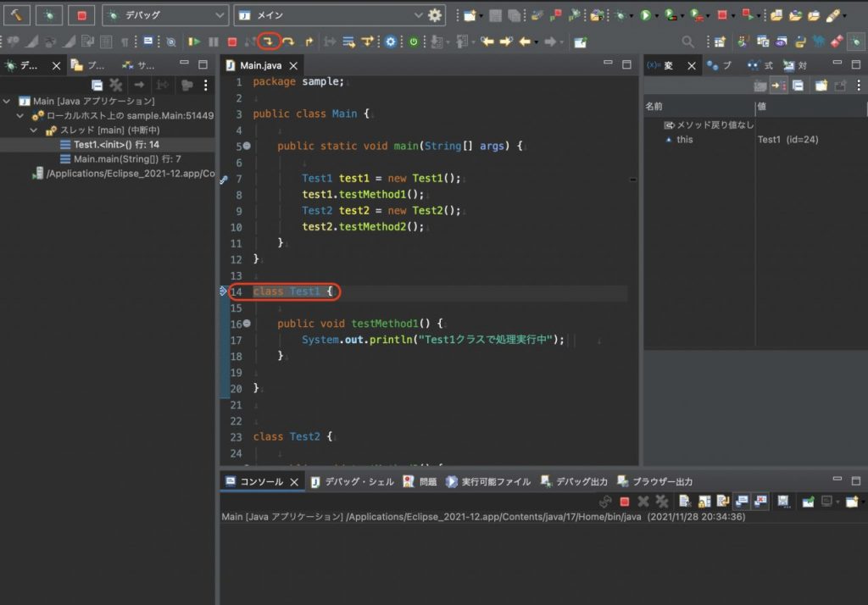Click the Step Into arrow icon
The image size is (868, 605).
(x=271, y=41)
